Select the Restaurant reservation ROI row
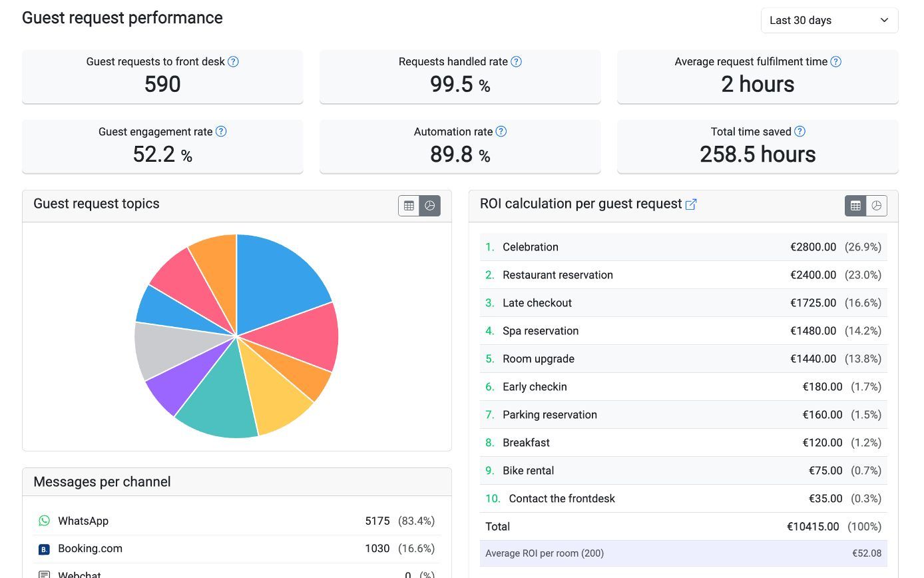924x578 pixels. [x=683, y=275]
